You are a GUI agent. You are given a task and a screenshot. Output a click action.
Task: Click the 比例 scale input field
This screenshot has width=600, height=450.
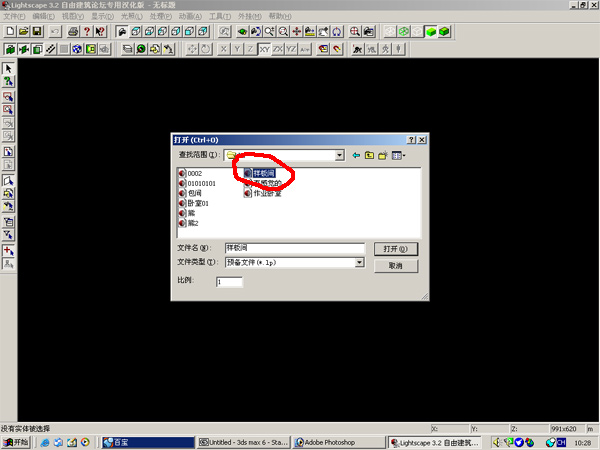229,282
